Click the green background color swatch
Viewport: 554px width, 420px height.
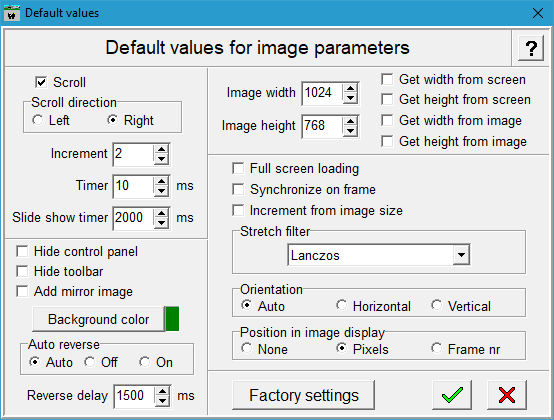(172, 319)
